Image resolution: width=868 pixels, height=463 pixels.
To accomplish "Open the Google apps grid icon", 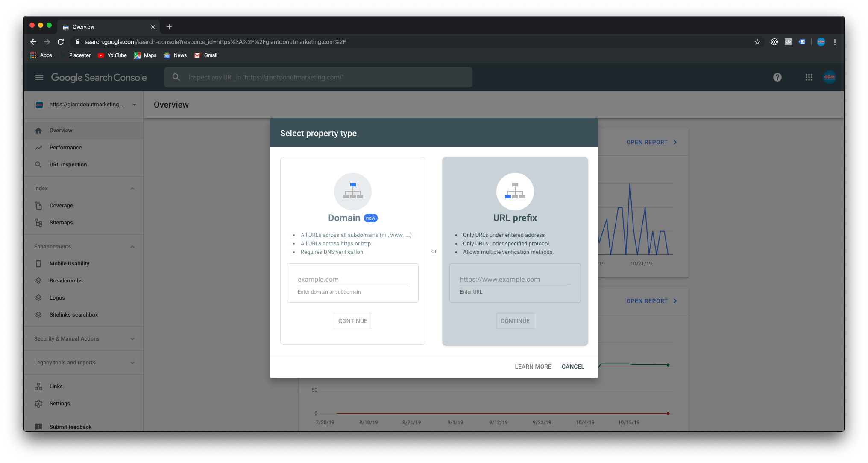I will coord(809,77).
